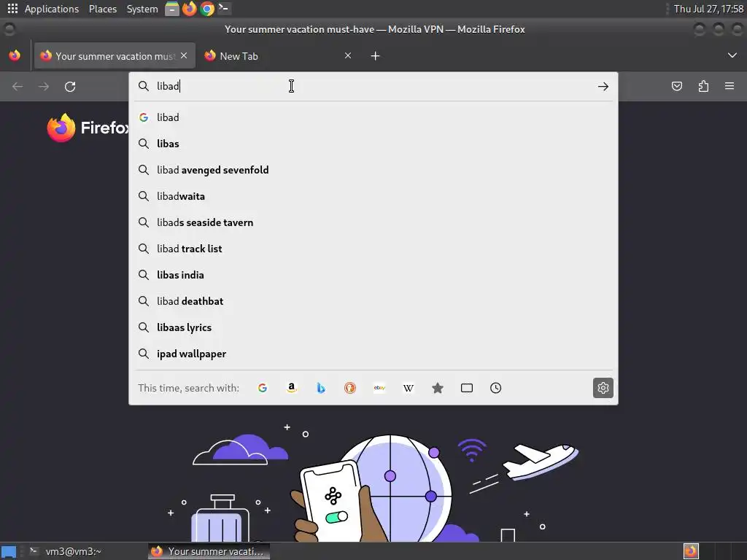Search with Bing engine icon
Screen dimensions: 747x560
click(321, 388)
